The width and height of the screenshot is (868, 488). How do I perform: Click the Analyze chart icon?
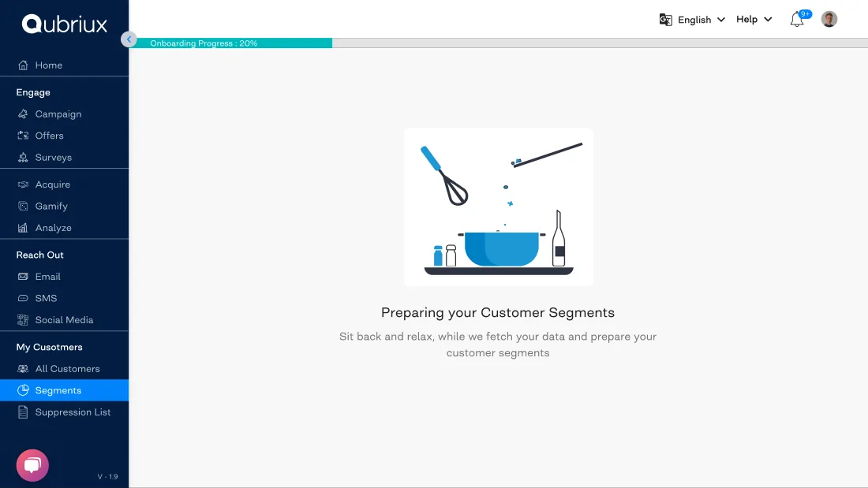23,227
